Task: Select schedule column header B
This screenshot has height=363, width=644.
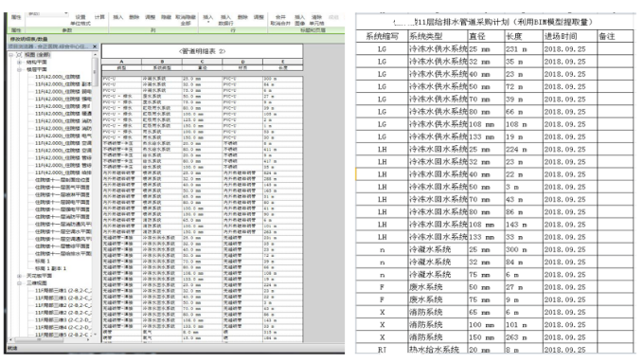Action: pyautogui.click(x=162, y=62)
